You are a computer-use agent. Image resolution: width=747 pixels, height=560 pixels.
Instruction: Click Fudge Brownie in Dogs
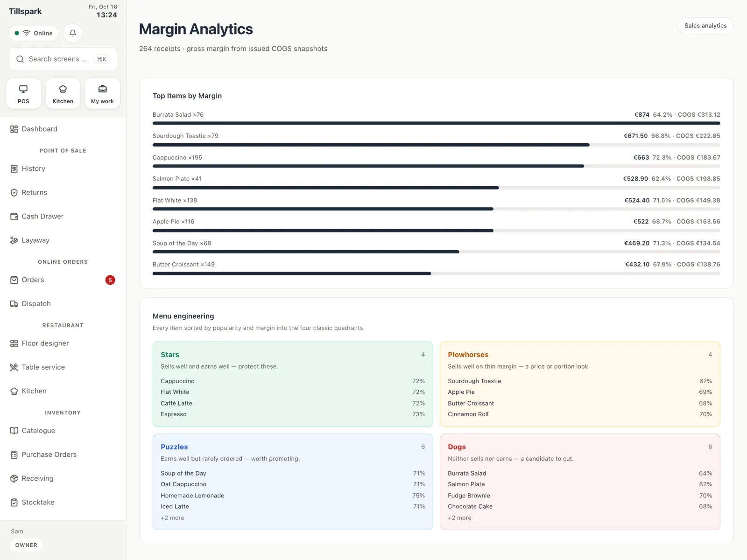click(469, 496)
